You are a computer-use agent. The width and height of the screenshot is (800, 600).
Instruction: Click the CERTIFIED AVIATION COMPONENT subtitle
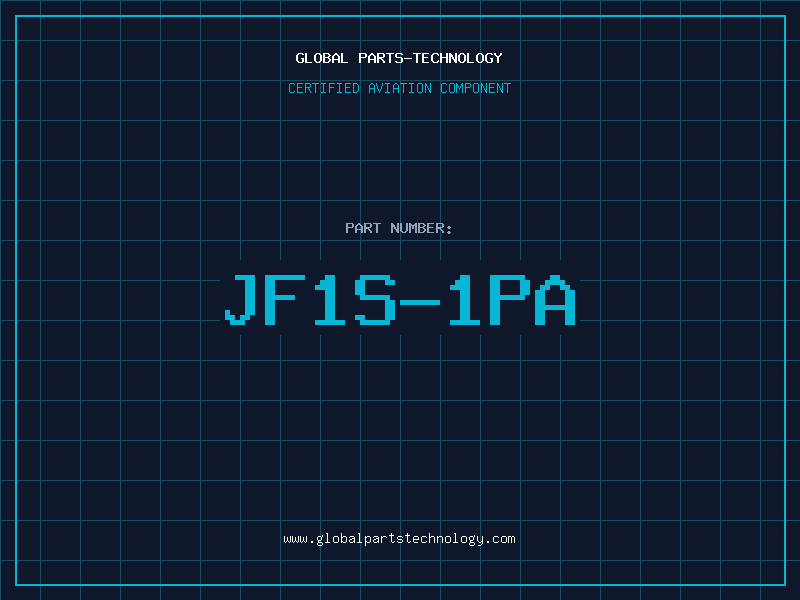399,88
